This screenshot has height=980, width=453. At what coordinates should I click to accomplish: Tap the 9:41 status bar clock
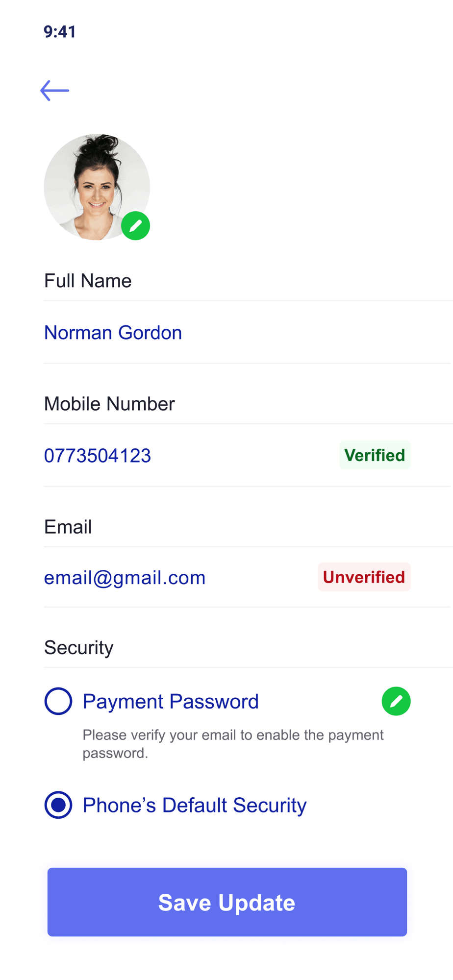click(60, 32)
